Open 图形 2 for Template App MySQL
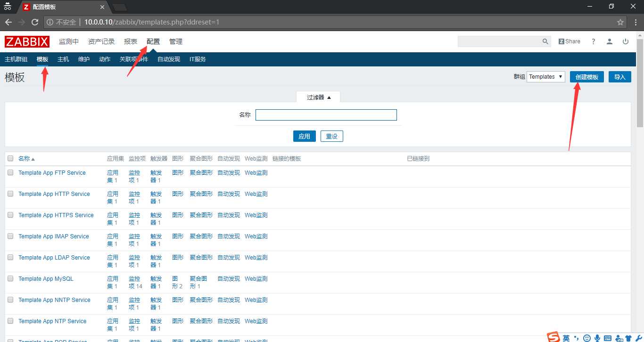 pyautogui.click(x=177, y=282)
